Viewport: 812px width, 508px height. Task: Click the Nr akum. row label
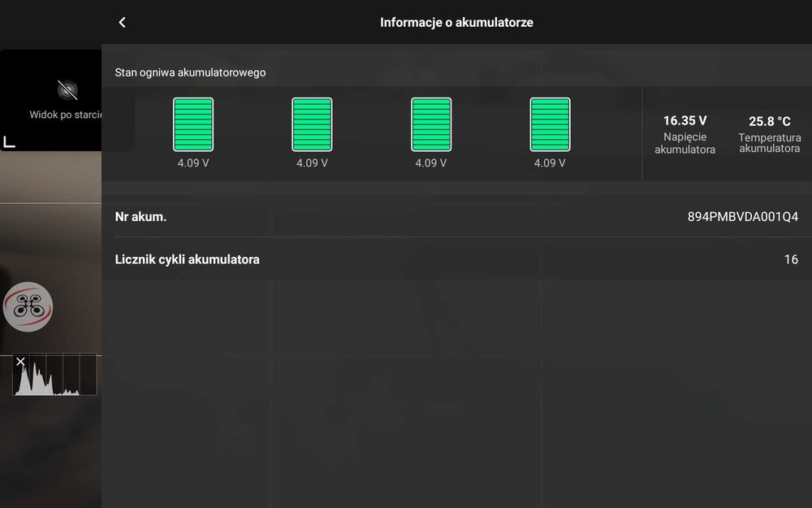(140, 217)
